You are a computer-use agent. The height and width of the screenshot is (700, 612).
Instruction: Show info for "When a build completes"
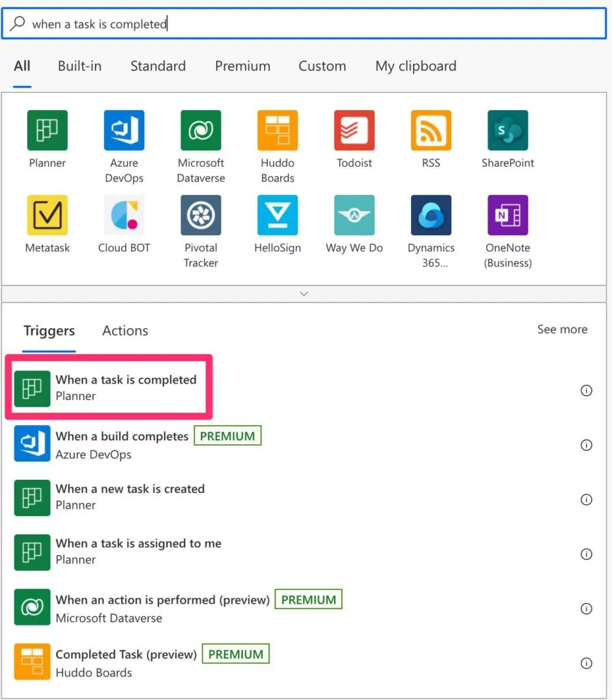[586, 445]
